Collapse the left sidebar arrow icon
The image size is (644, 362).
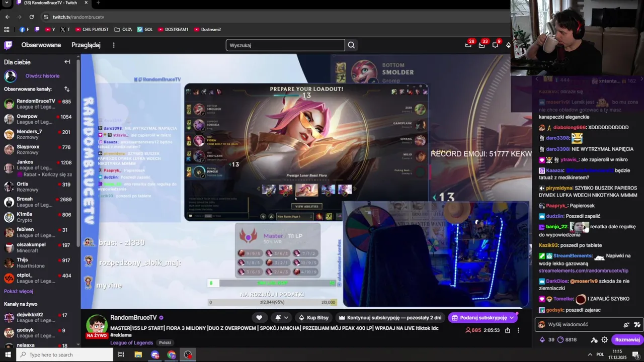tap(67, 62)
